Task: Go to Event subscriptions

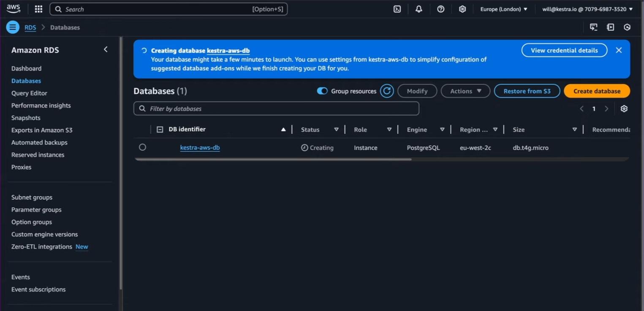Action: 38,289
